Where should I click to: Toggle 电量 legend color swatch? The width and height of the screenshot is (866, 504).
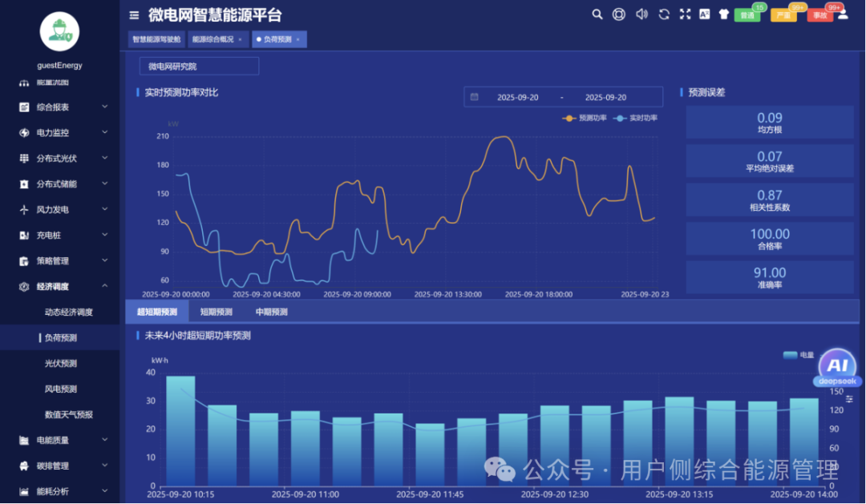[790, 355]
